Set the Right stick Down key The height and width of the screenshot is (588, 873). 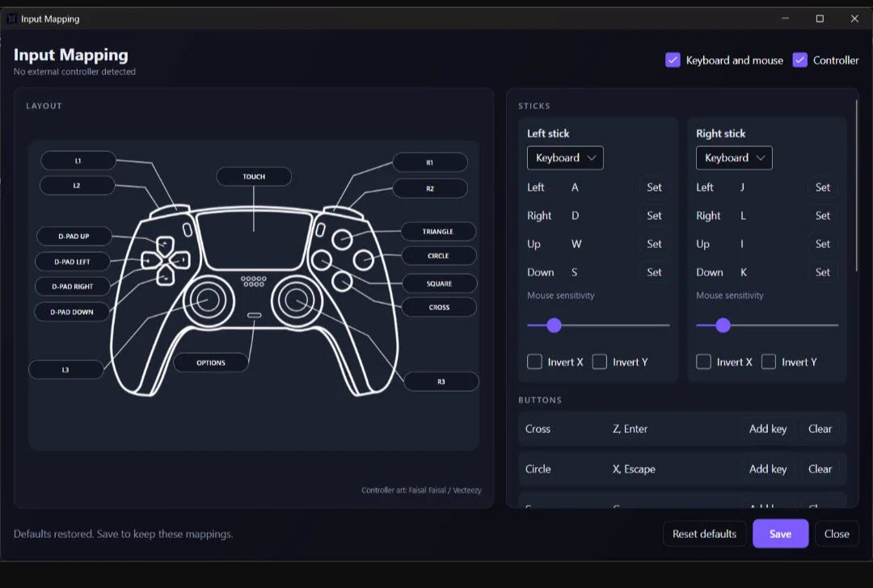[x=823, y=272]
